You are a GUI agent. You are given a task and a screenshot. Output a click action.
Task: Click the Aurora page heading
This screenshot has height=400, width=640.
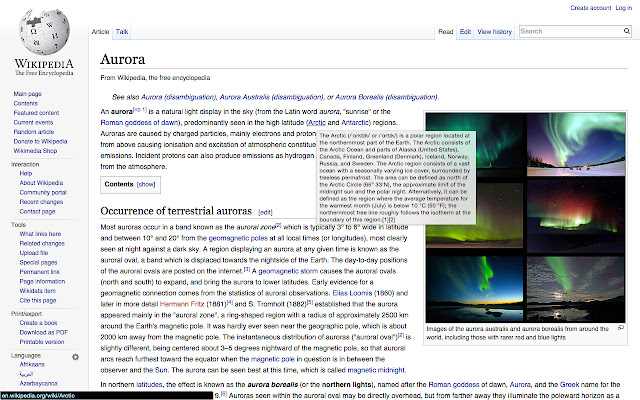point(122,60)
